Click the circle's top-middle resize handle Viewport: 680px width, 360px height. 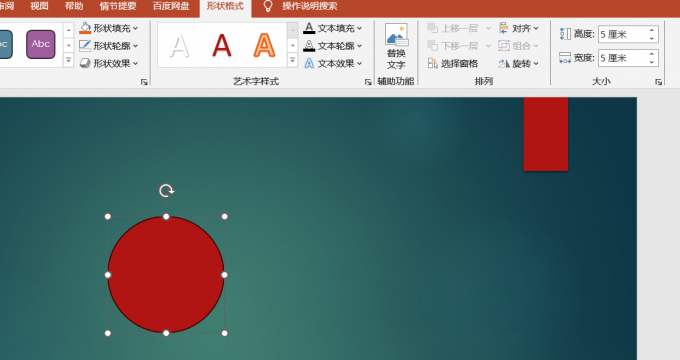click(x=166, y=216)
